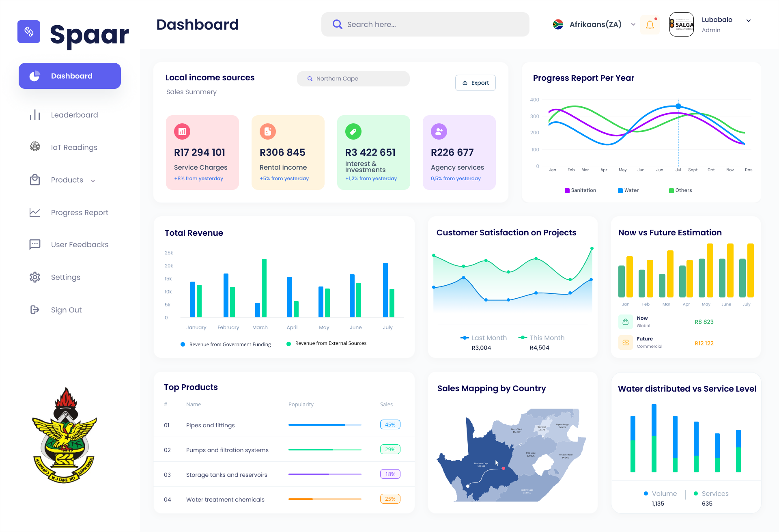Click the Dashboard pie chart icon
779x532 pixels.
(x=35, y=76)
